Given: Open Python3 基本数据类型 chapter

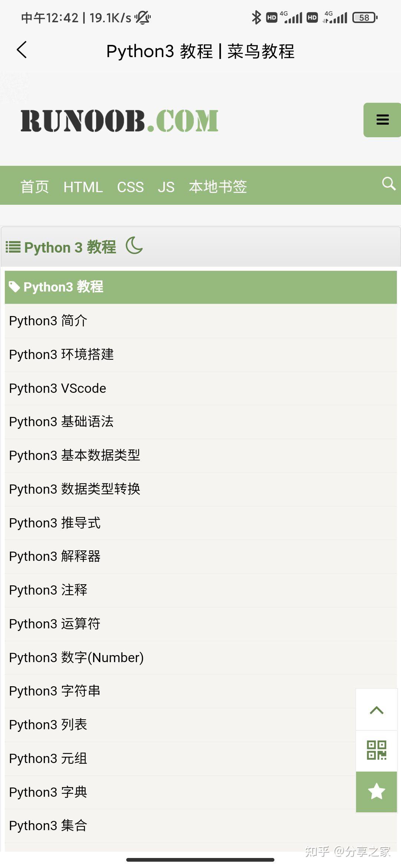Looking at the screenshot, I should point(201,456).
